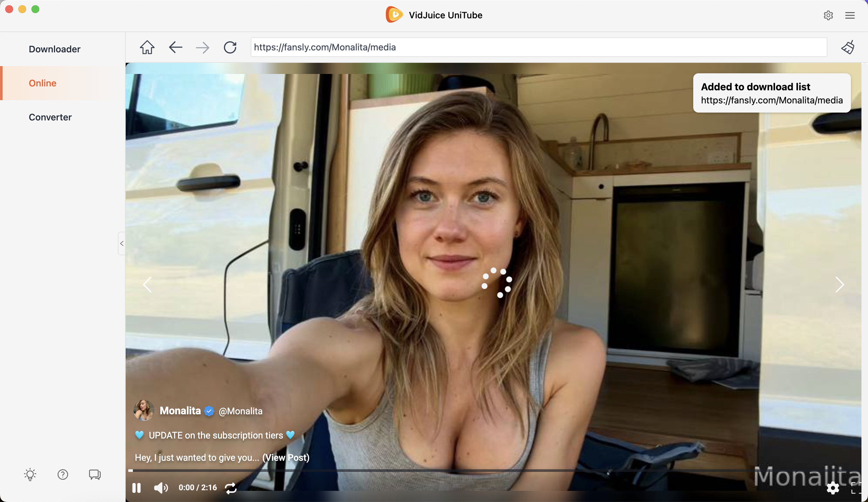Refresh the current fansly page
Image resolution: width=868 pixels, height=502 pixels.
(x=230, y=47)
